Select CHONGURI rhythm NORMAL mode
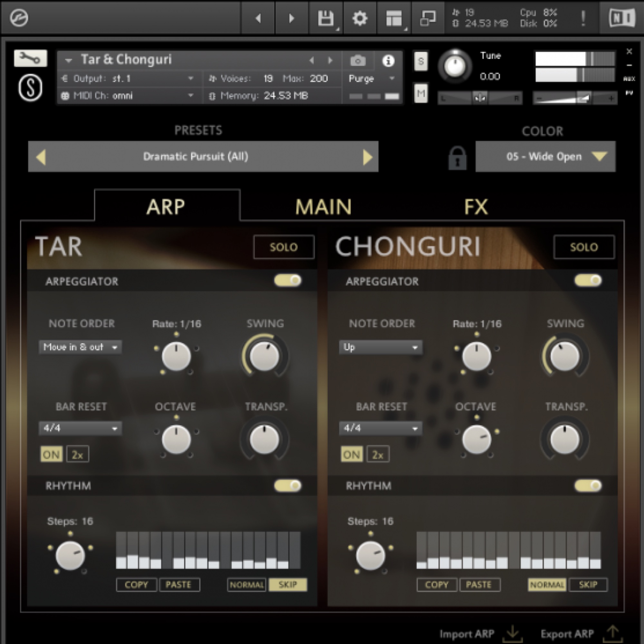The width and height of the screenshot is (644, 644). coord(547,585)
